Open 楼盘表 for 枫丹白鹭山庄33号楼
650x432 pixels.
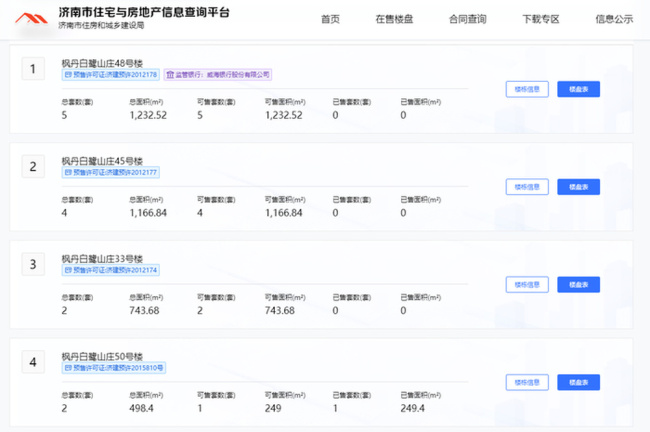click(x=579, y=285)
